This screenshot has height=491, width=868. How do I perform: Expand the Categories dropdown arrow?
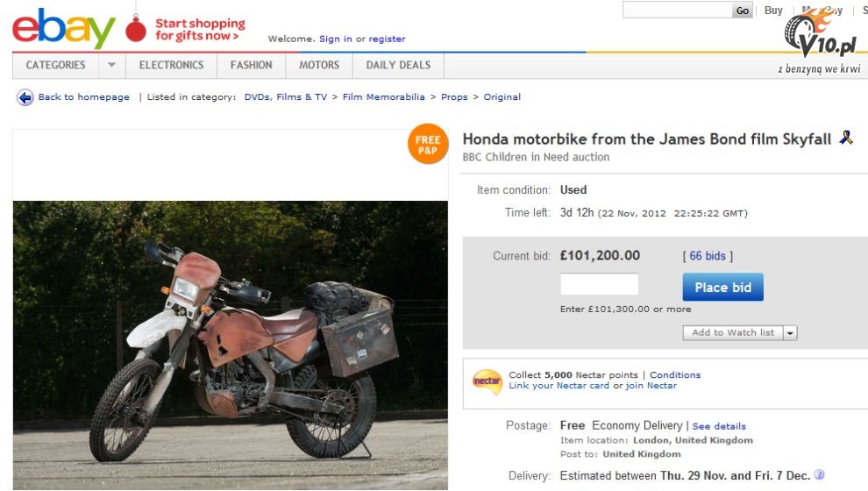click(x=112, y=65)
